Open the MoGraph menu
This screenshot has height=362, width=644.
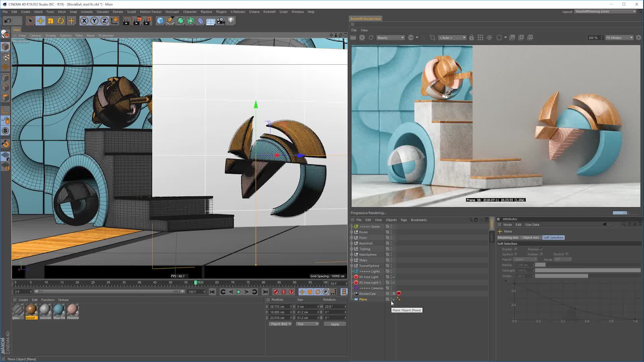(172, 11)
